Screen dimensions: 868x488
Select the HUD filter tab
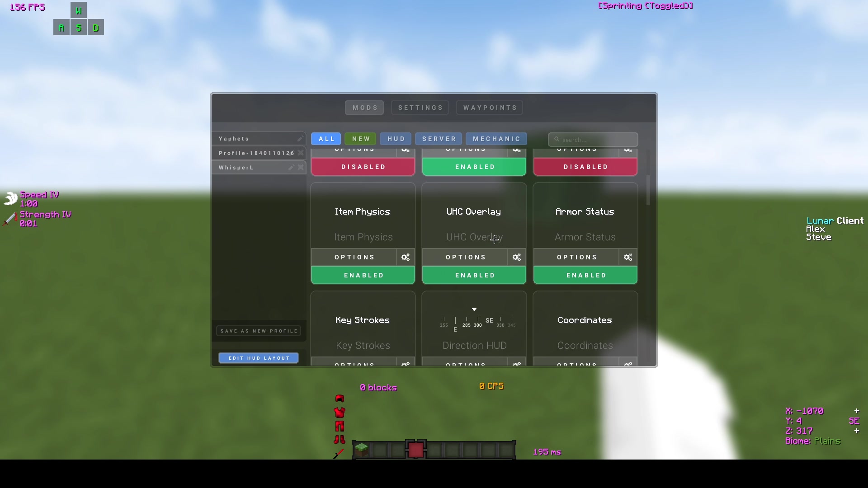pyautogui.click(x=396, y=138)
